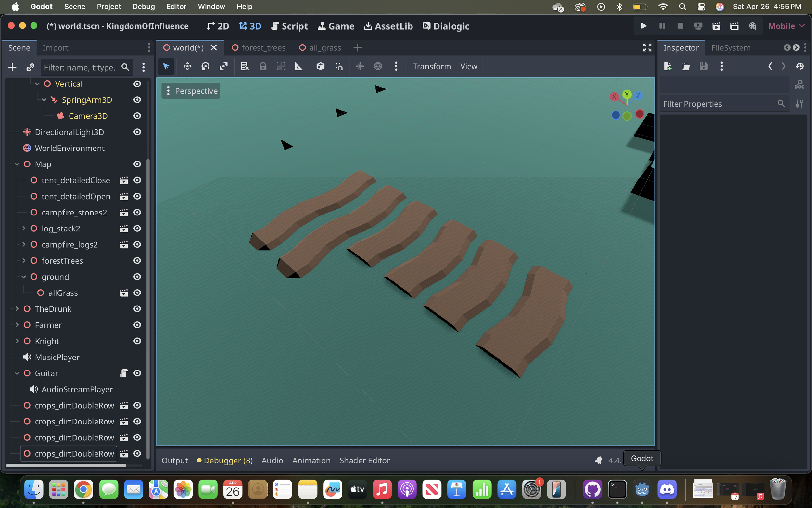Collapse the ground node branch

tap(23, 277)
